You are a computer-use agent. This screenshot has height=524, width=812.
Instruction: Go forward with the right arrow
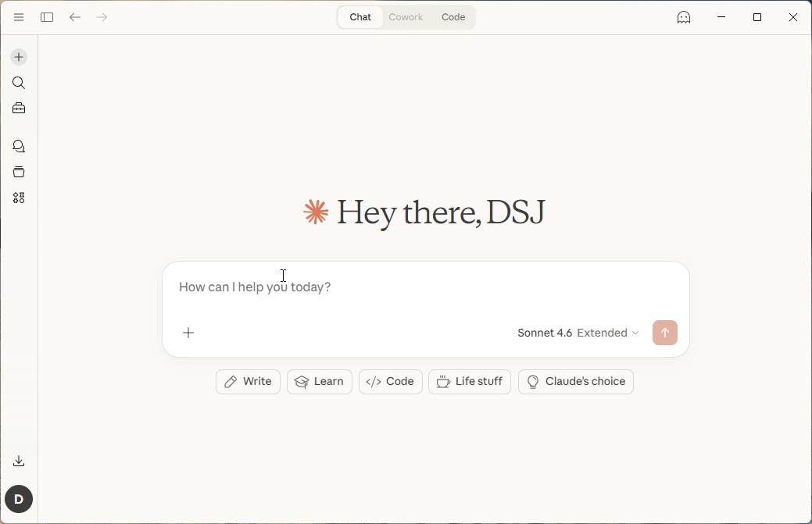tap(102, 17)
